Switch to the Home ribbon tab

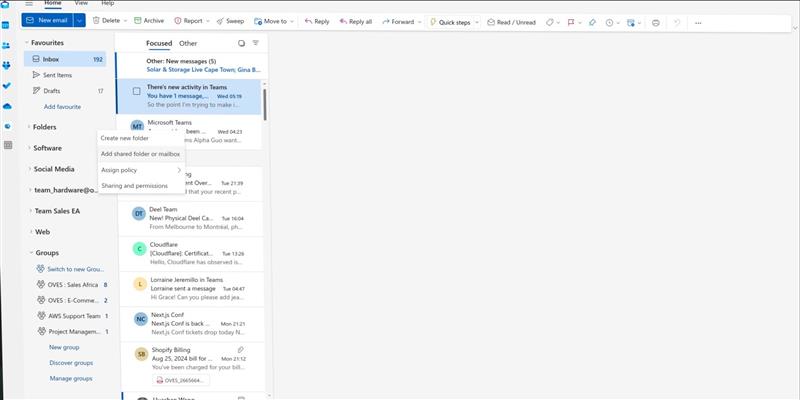point(53,3)
